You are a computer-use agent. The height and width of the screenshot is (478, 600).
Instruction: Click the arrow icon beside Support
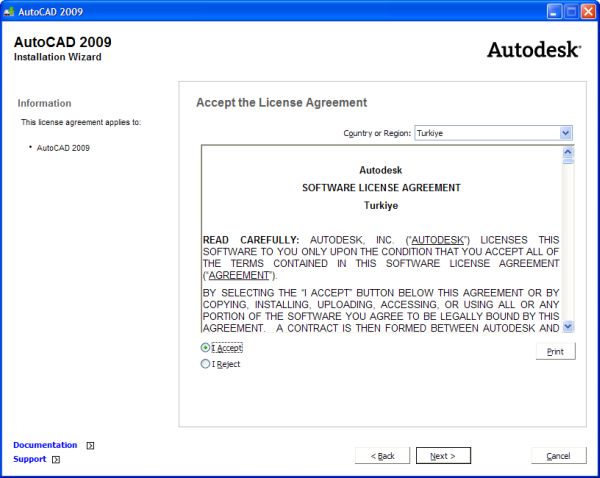point(56,459)
